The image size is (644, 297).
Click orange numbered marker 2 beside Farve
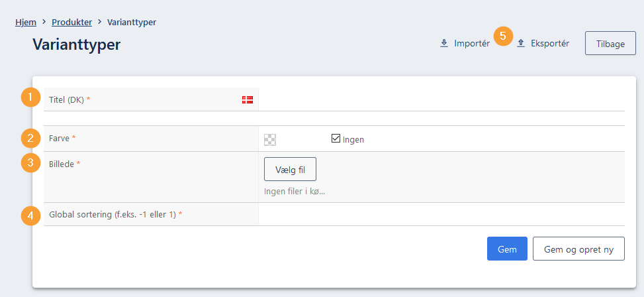[31, 138]
